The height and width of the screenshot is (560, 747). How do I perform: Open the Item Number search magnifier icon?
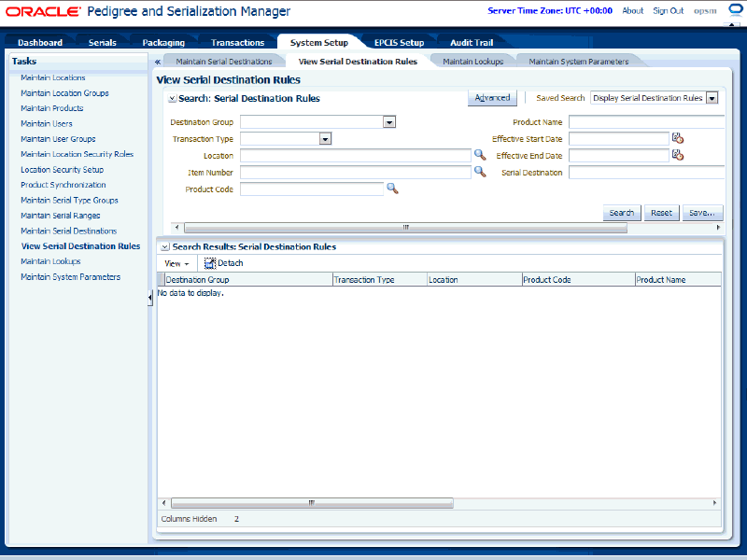[480, 172]
